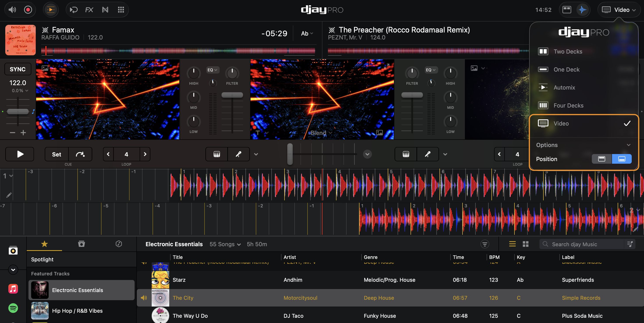Collapse the Options section
The width and height of the screenshot is (644, 323).
coord(628,145)
